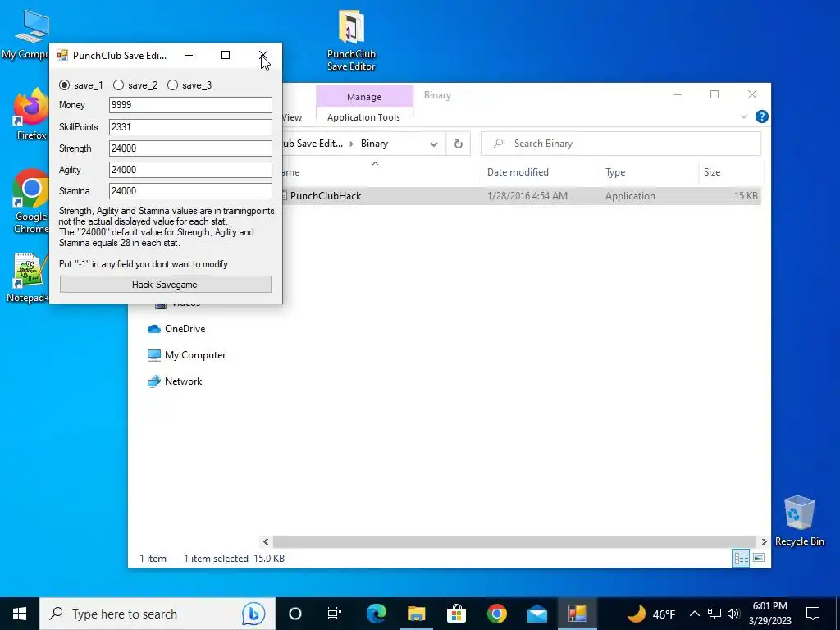Click the horizontal scrollbar left arrow
This screenshot has width=840, height=630.
coord(266,541)
